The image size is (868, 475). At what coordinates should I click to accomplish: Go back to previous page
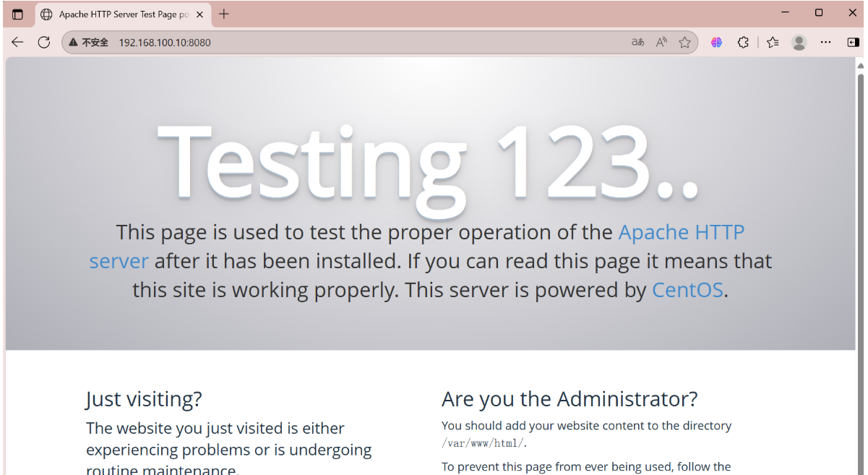coord(17,42)
